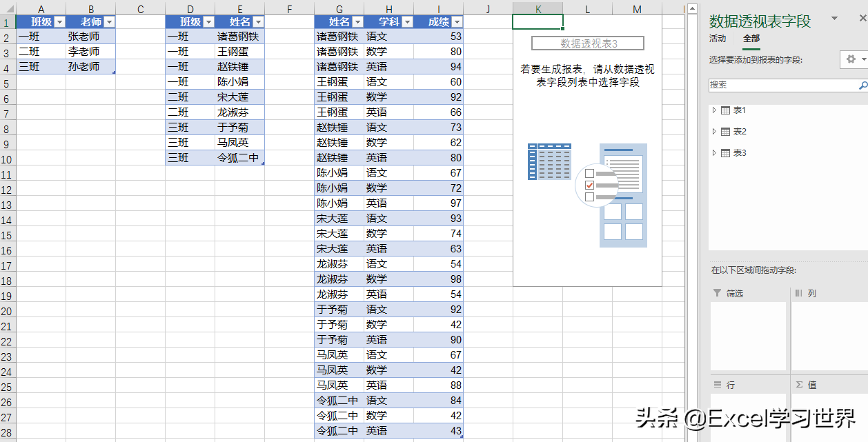Select cell E9 containing 马凤英
The width and height of the screenshot is (868, 442).
(x=240, y=142)
